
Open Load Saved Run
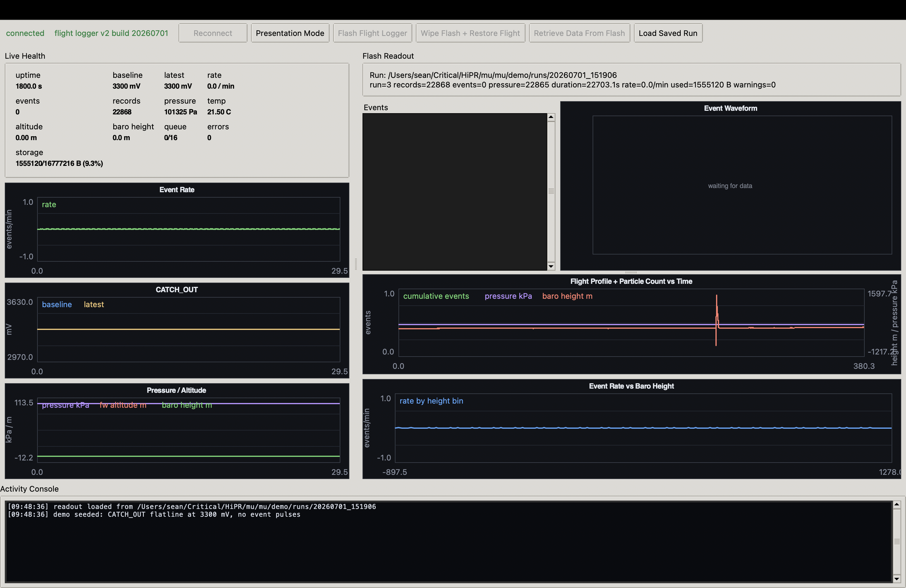coord(668,33)
